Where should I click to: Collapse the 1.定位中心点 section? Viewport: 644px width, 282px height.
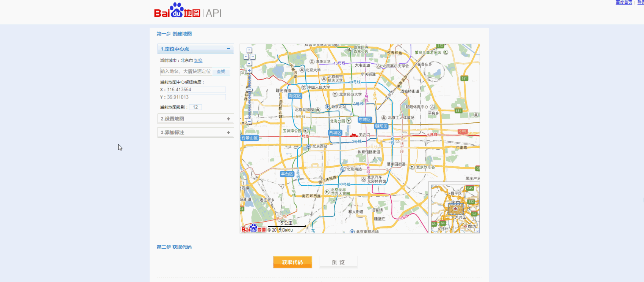[x=228, y=49]
